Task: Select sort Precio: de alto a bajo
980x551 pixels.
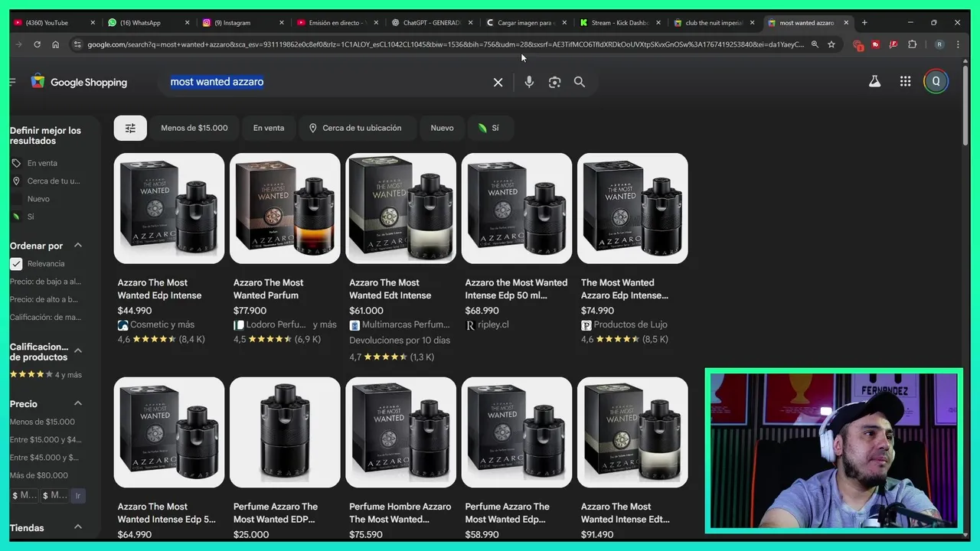Action: point(44,299)
